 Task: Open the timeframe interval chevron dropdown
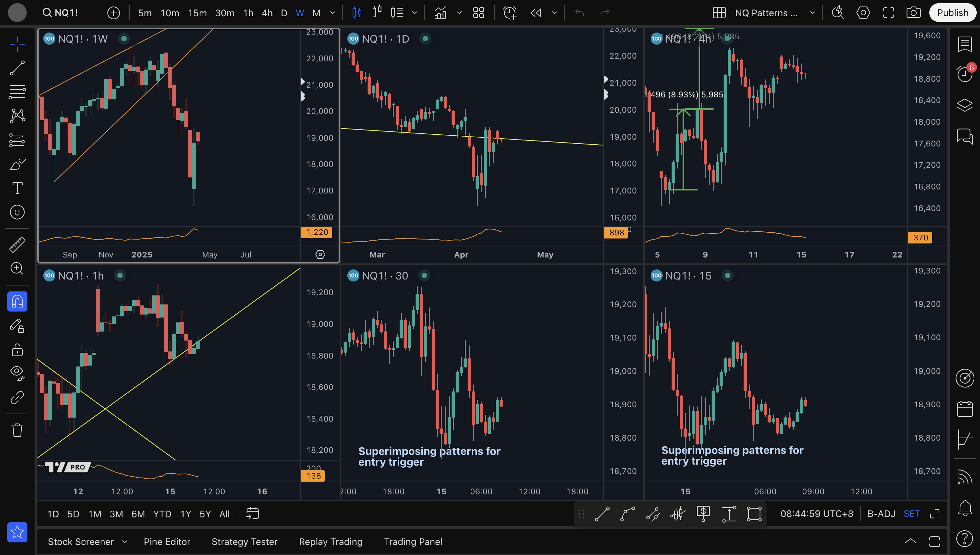coord(333,13)
